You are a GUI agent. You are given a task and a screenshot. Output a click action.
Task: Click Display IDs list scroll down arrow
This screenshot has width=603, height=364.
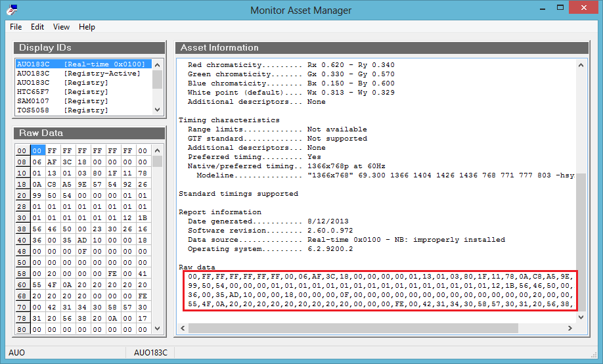click(157, 110)
